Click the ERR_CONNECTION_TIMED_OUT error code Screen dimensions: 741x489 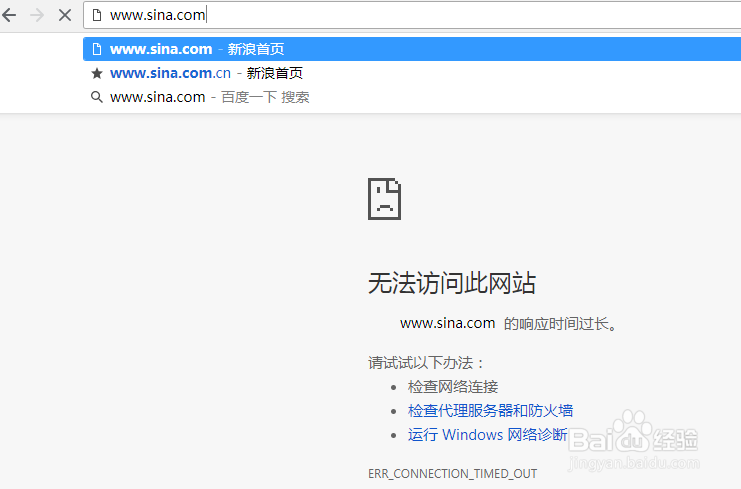click(x=453, y=474)
